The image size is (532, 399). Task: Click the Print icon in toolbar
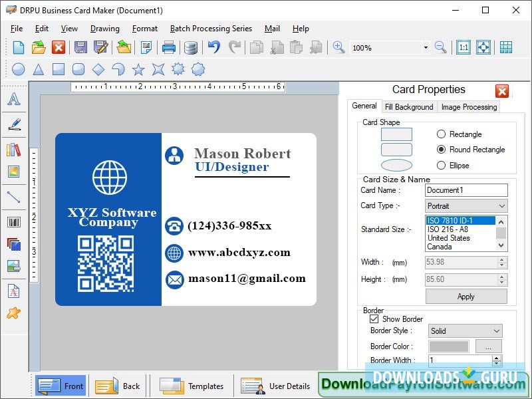pos(169,47)
